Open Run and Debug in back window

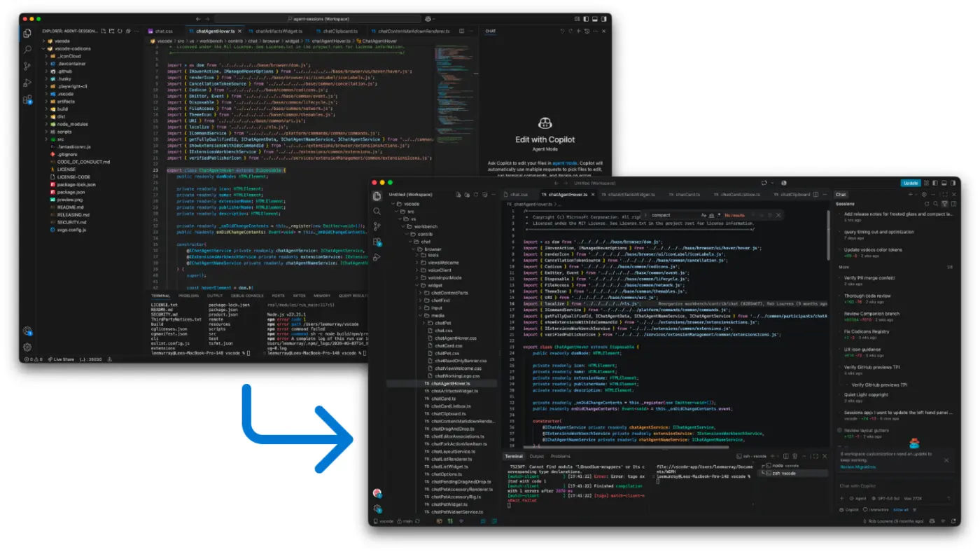coord(27,83)
